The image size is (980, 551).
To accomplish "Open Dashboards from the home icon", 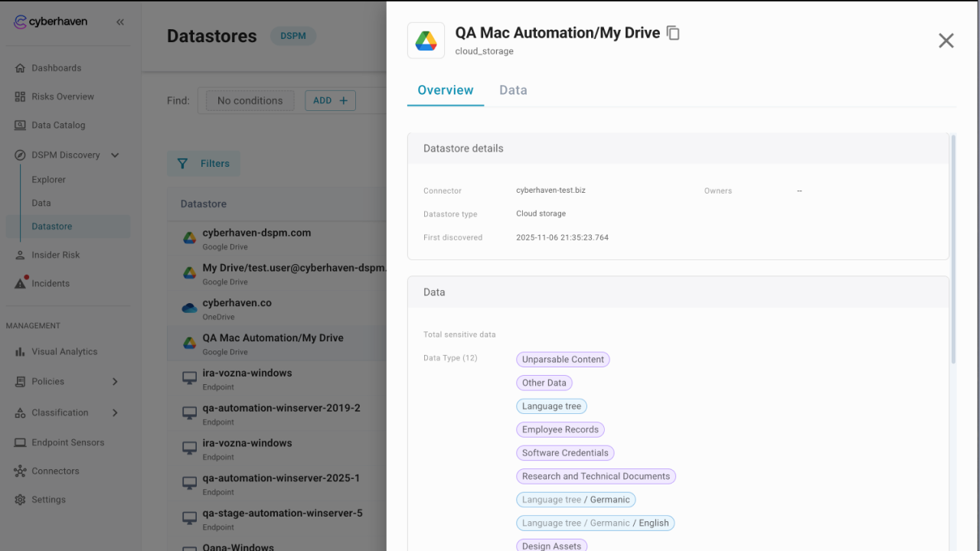I will pos(20,68).
